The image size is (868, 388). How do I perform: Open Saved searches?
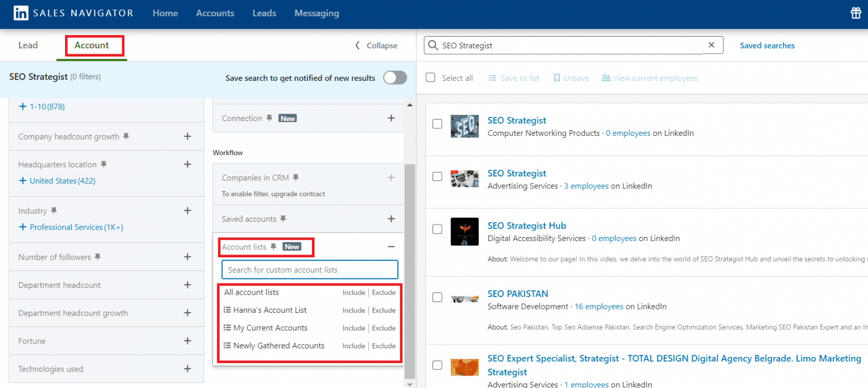tap(767, 45)
